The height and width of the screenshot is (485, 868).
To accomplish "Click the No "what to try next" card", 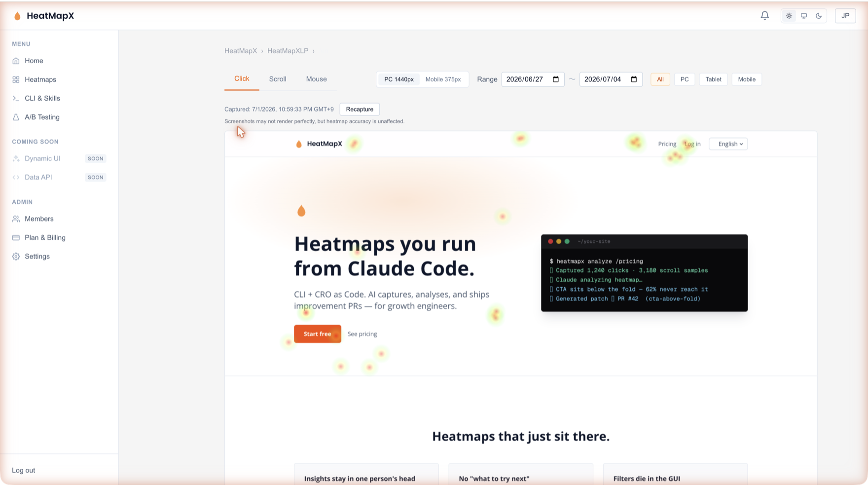I will pyautogui.click(x=521, y=474).
